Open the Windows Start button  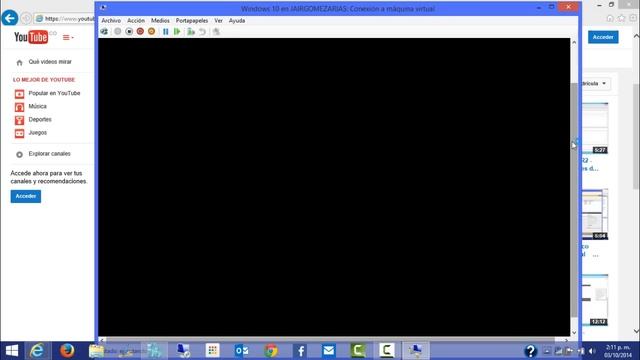pyautogui.click(x=12, y=351)
